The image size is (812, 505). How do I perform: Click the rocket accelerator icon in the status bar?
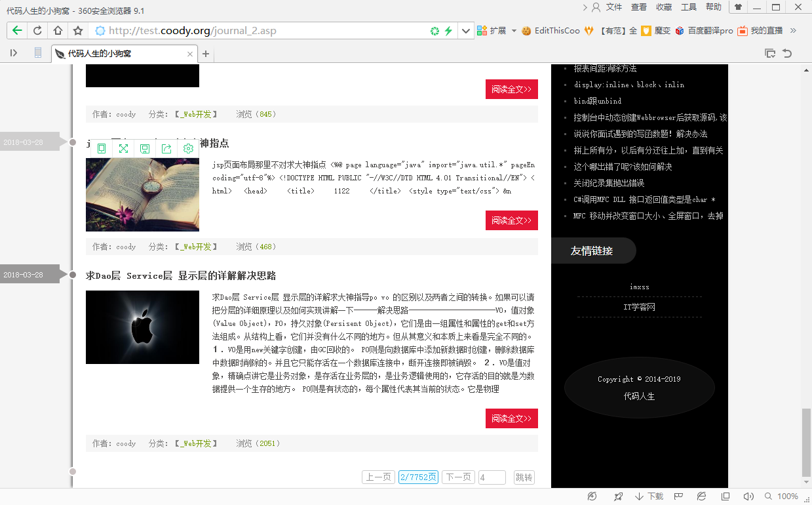click(x=618, y=496)
